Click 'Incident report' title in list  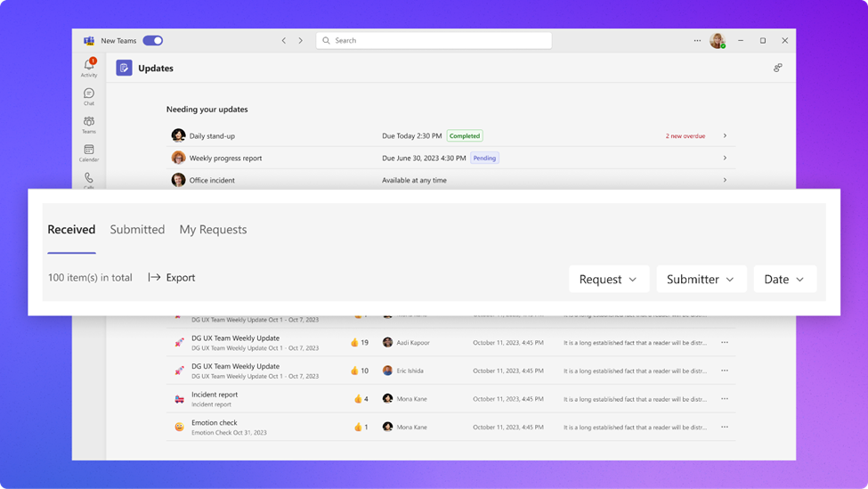tap(215, 395)
